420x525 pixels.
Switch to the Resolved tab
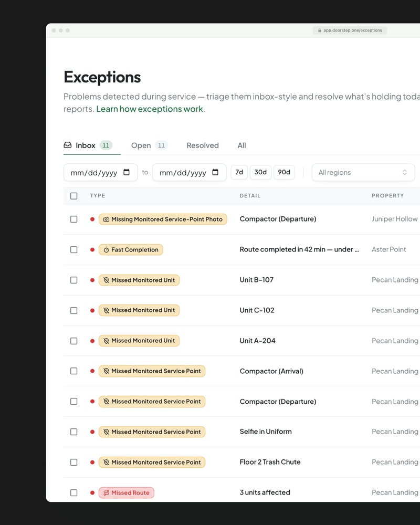point(203,145)
